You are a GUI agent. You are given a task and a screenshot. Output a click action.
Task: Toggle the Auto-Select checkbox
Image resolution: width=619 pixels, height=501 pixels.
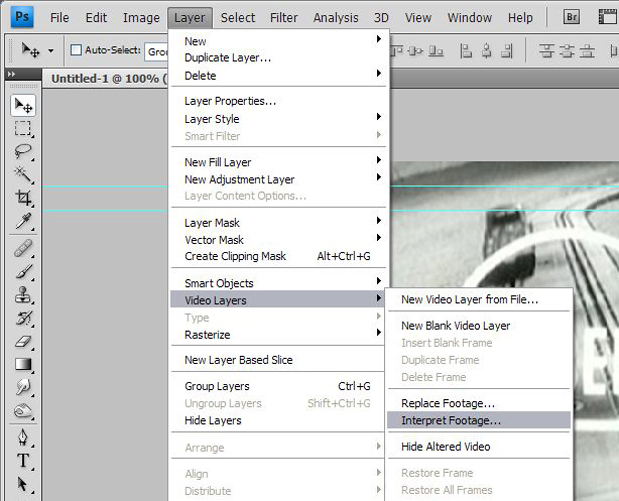click(x=76, y=50)
